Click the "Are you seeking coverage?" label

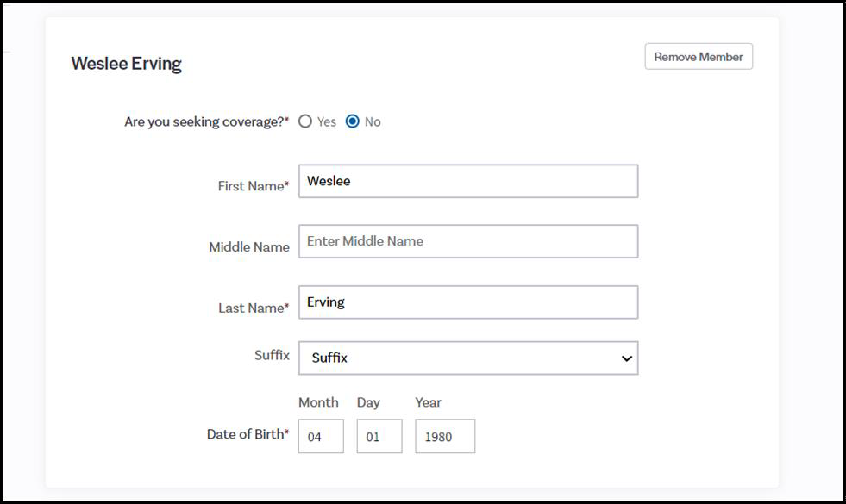pyautogui.click(x=206, y=121)
